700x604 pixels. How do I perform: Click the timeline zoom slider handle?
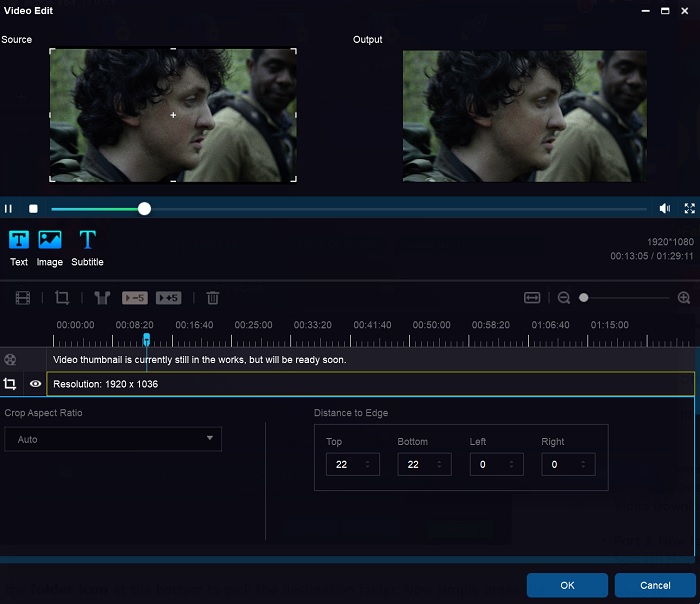click(583, 298)
